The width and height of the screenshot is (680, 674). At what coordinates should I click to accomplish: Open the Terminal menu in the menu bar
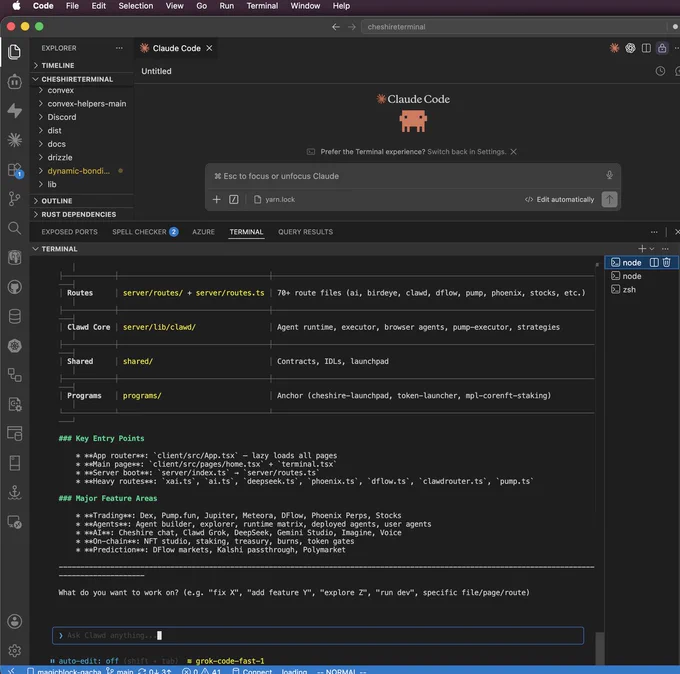pyautogui.click(x=262, y=6)
